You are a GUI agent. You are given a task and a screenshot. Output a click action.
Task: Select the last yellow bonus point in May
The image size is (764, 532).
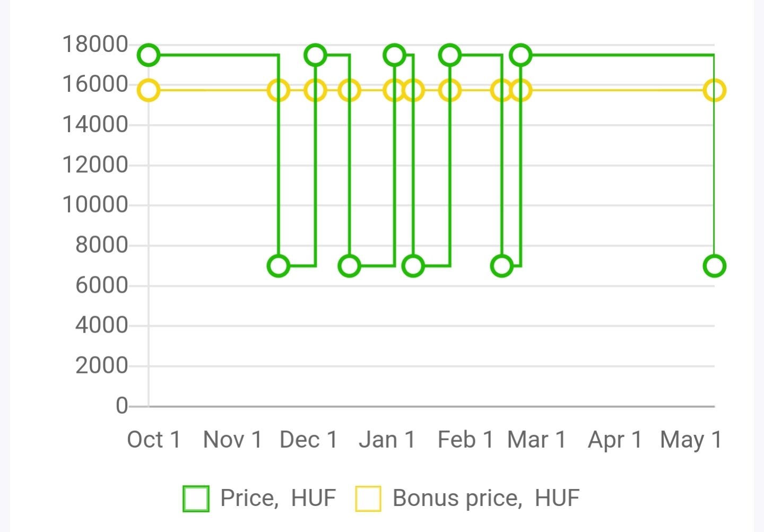[715, 90]
